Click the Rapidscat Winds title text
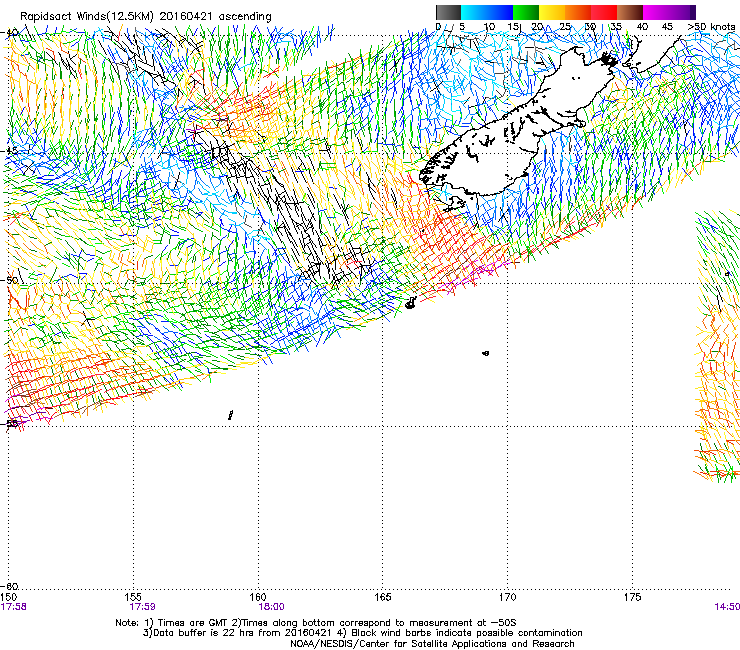This screenshot has height=650, width=740. click(145, 17)
